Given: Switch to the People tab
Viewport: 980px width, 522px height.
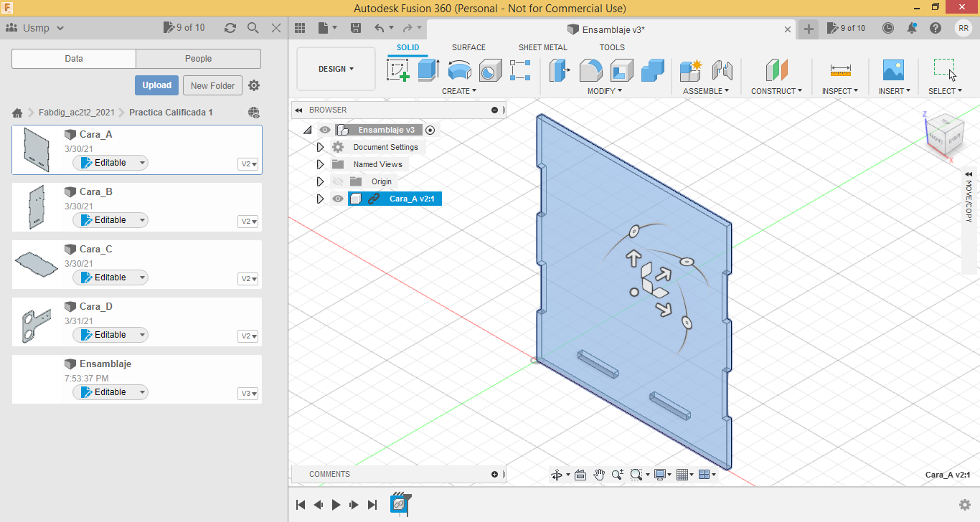Looking at the screenshot, I should click(198, 59).
